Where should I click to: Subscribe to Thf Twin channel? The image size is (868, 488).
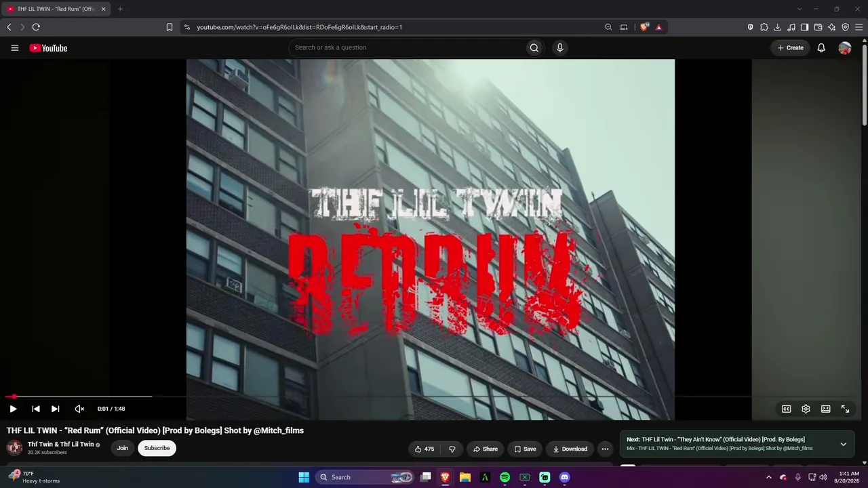[157, 448]
